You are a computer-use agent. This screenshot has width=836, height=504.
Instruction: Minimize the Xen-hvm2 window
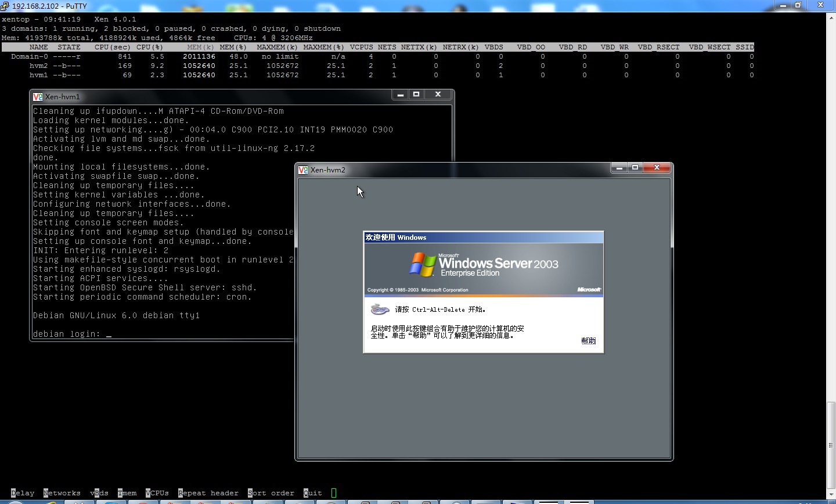click(x=619, y=167)
